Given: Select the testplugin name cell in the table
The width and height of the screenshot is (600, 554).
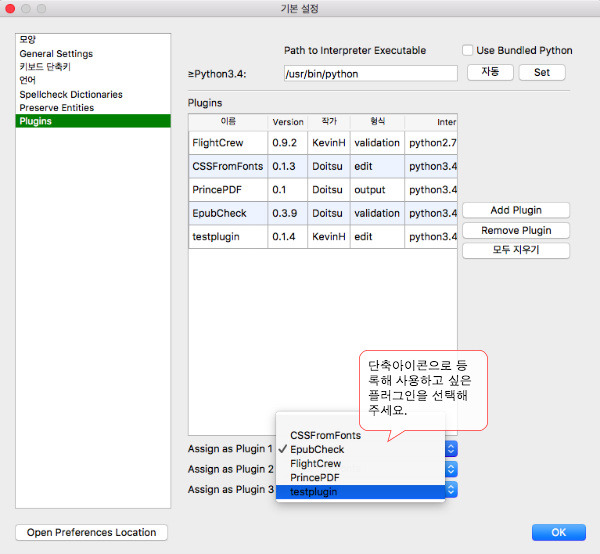Looking at the screenshot, I should click(228, 236).
